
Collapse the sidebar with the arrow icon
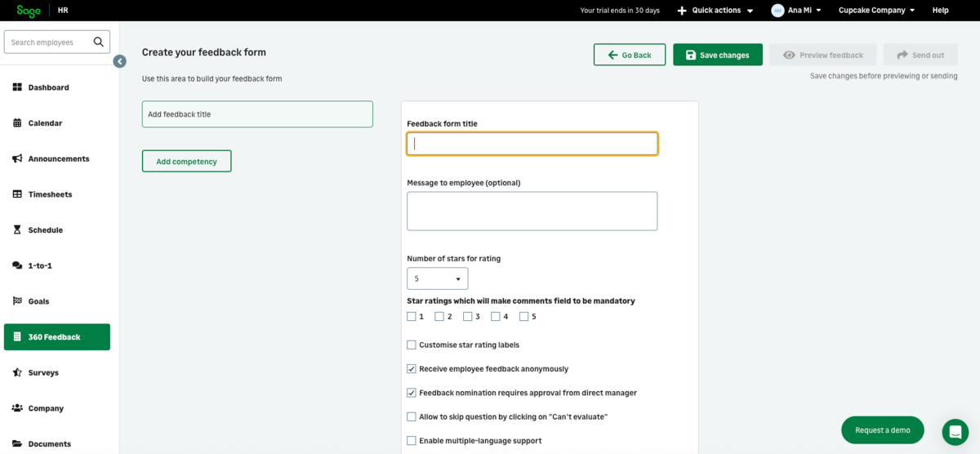(119, 61)
